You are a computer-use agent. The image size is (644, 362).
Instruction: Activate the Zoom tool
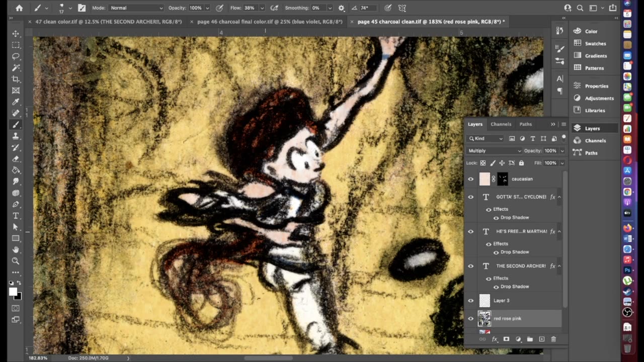(16, 261)
